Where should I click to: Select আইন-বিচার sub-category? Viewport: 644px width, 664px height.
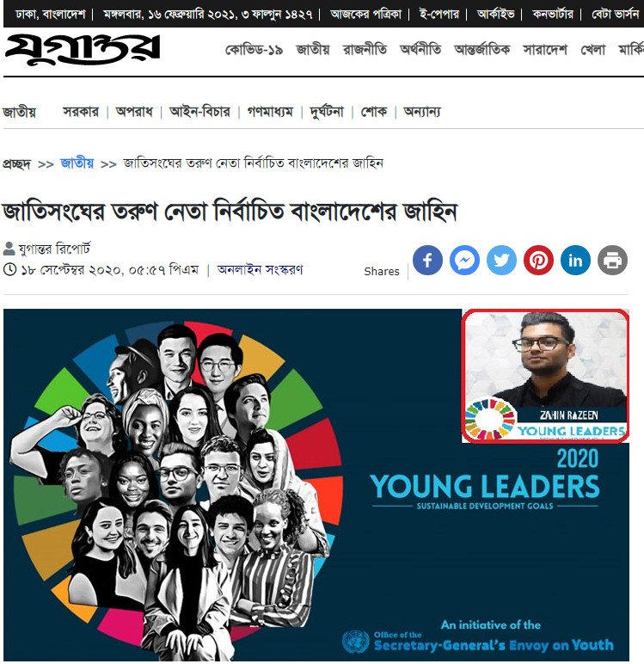pos(199,112)
